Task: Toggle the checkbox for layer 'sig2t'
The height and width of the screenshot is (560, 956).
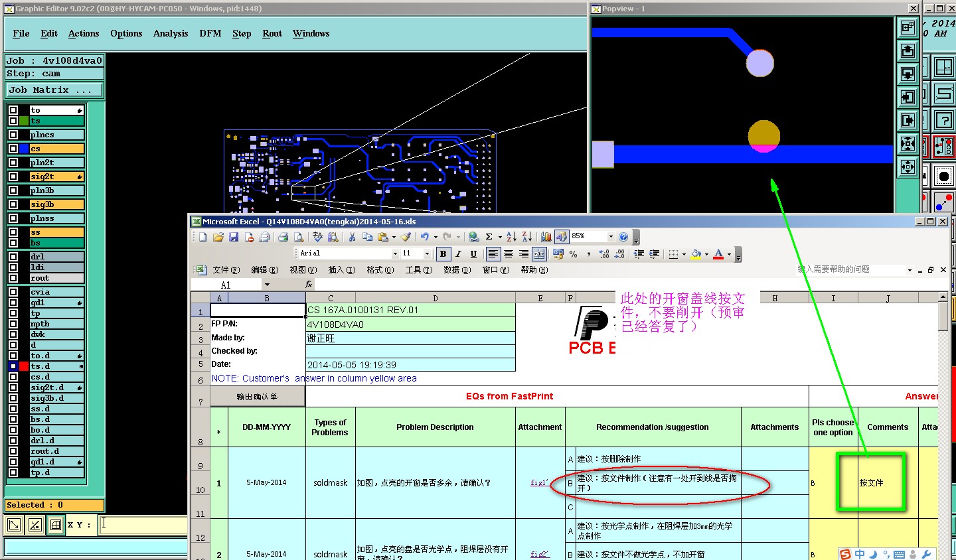Action: pos(13,176)
